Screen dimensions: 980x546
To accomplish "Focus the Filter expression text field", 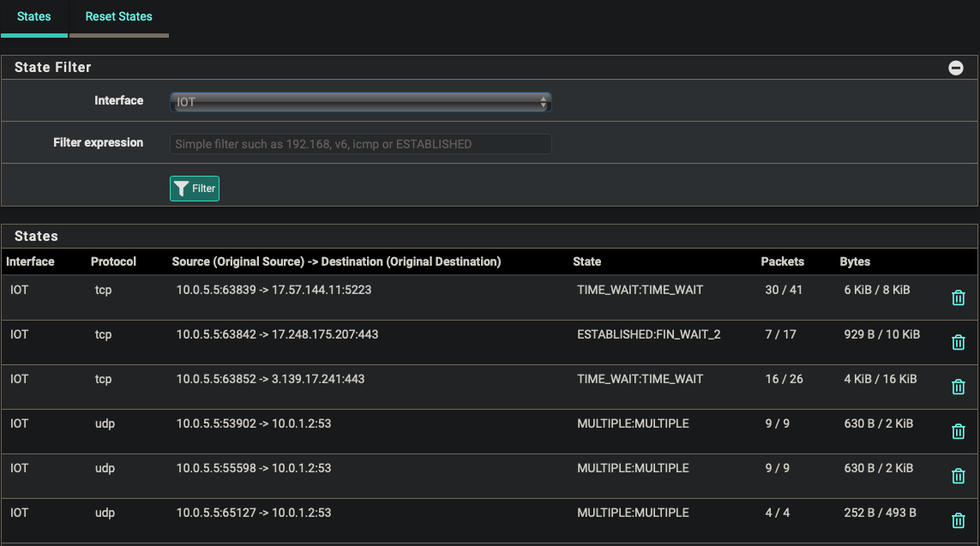I will coord(360,144).
